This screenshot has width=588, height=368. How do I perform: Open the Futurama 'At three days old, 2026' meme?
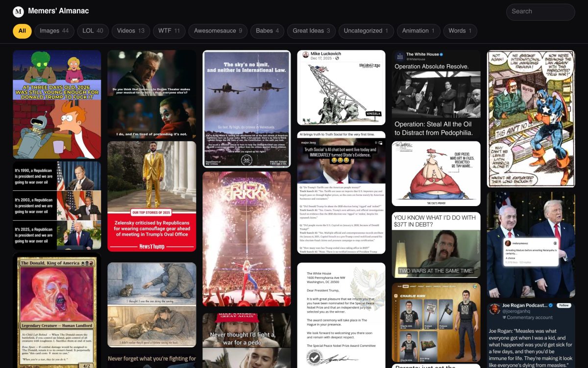tap(57, 105)
